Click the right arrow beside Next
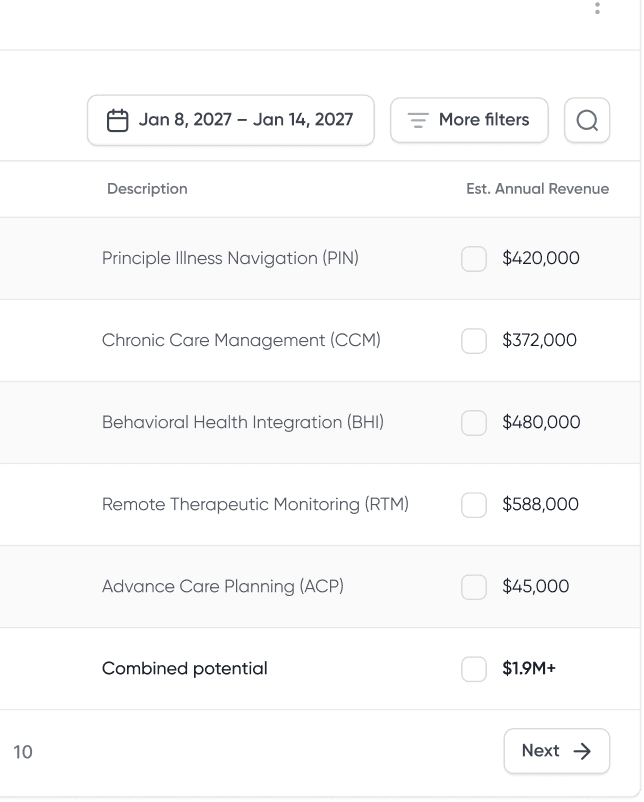 coord(582,751)
